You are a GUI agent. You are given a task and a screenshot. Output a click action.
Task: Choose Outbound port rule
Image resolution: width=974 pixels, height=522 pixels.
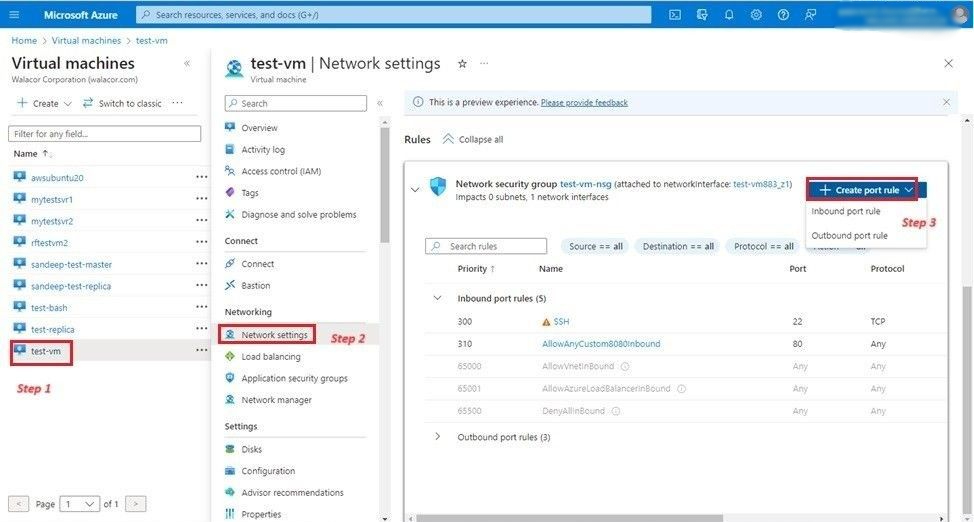[x=849, y=236]
